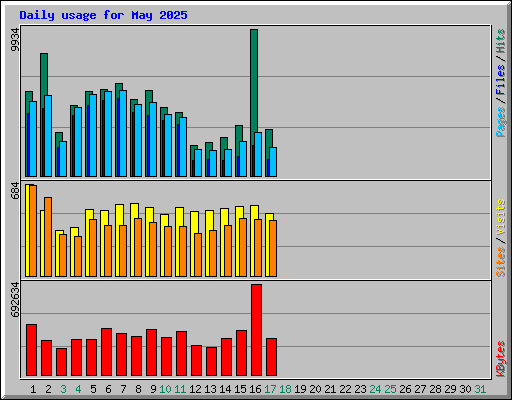Click day 3 on the x-axis
The image size is (512, 400).
coord(63,389)
